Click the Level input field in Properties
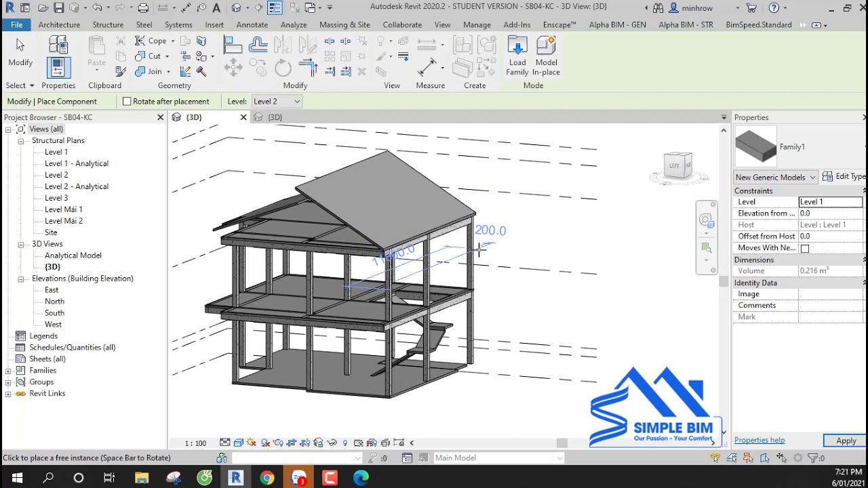The image size is (868, 488). coord(831,202)
